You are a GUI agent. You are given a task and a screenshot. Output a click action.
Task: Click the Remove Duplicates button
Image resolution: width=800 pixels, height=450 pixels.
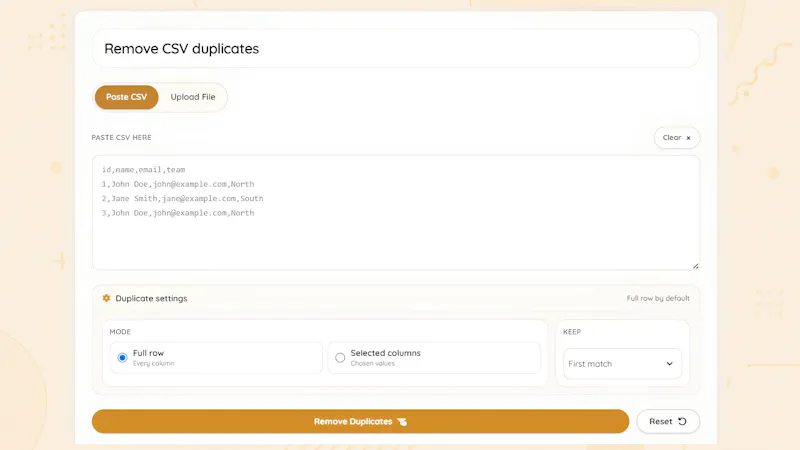click(360, 421)
